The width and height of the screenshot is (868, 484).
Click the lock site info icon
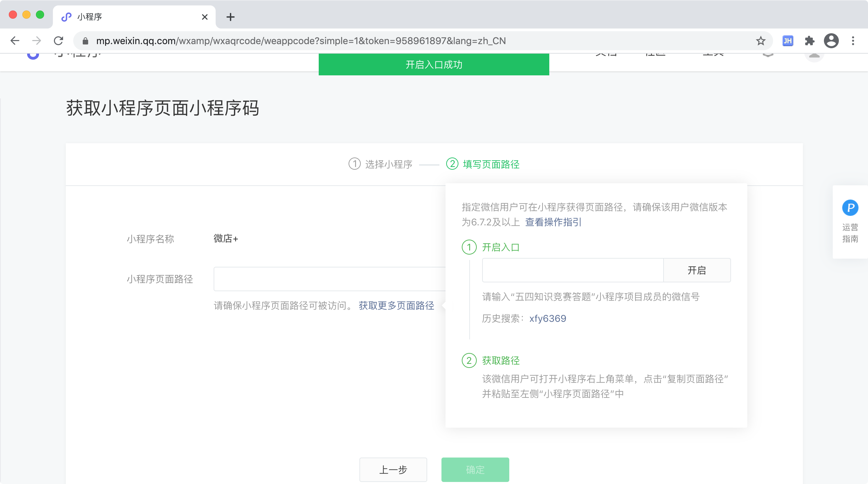pyautogui.click(x=85, y=41)
